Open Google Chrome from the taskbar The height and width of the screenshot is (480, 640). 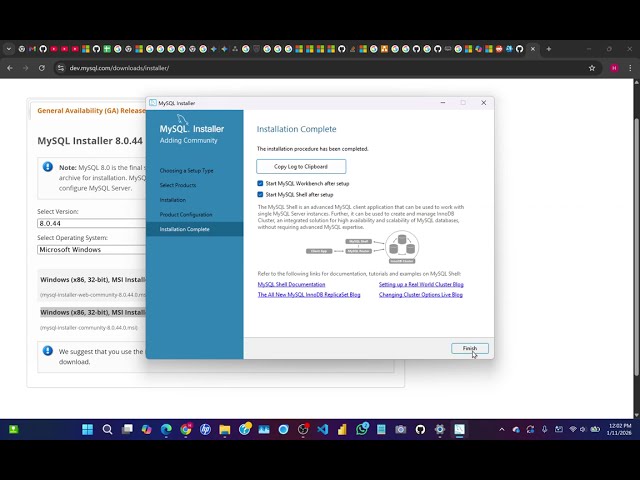pos(186,429)
